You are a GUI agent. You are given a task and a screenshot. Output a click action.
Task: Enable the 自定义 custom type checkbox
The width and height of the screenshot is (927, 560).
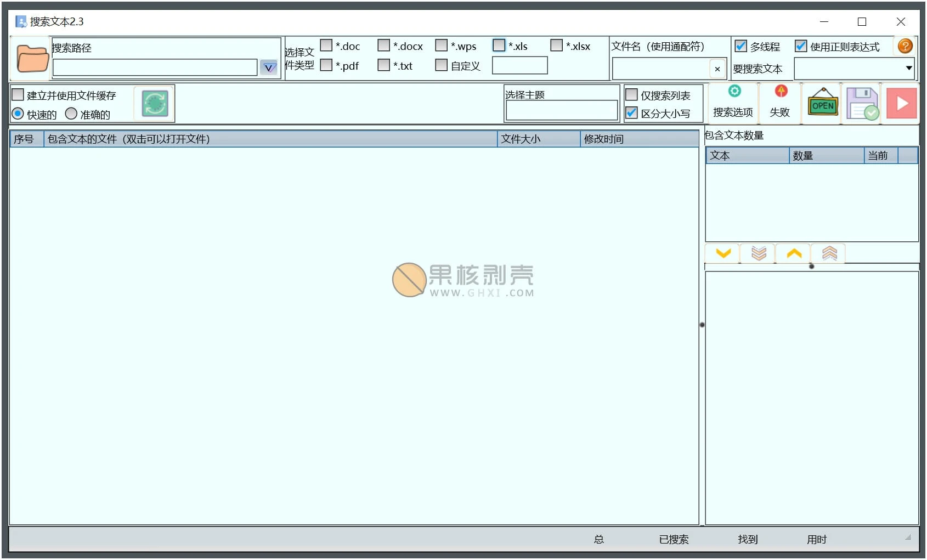(442, 65)
